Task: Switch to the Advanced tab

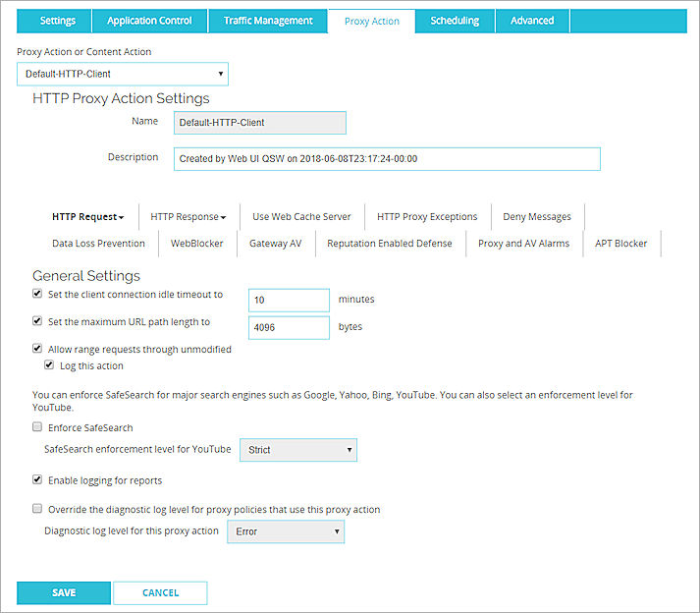Action: click(x=532, y=21)
